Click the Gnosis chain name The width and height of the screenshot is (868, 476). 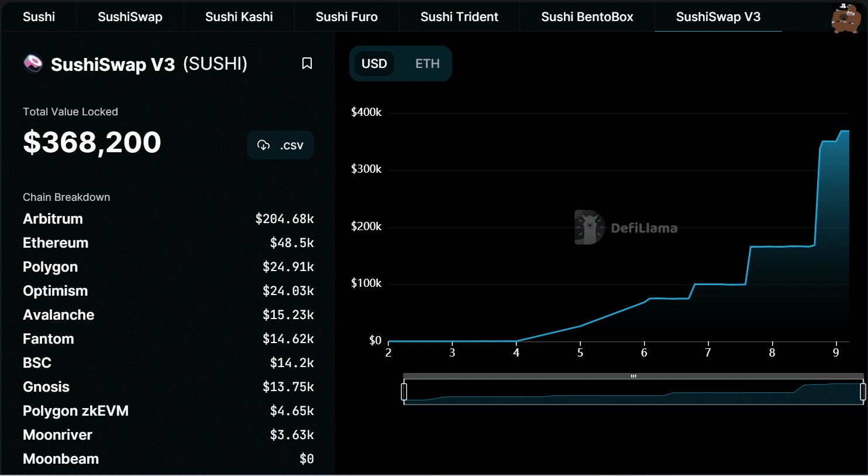(x=46, y=387)
